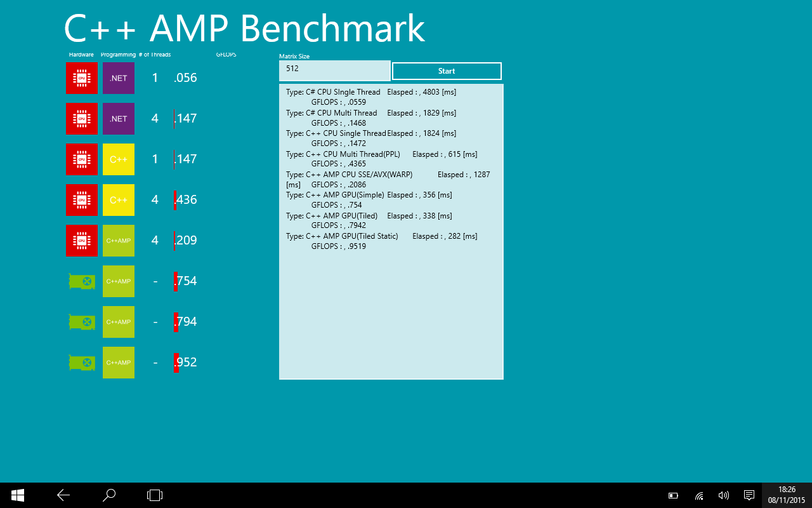
Task: Click the GFLOPS column header
Action: pos(226,55)
